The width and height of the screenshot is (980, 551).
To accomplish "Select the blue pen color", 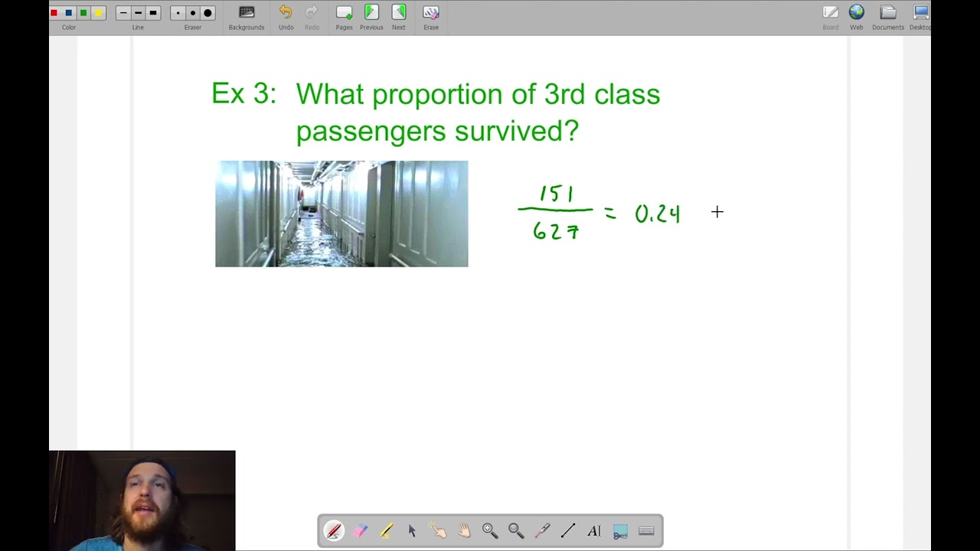I will [x=69, y=13].
